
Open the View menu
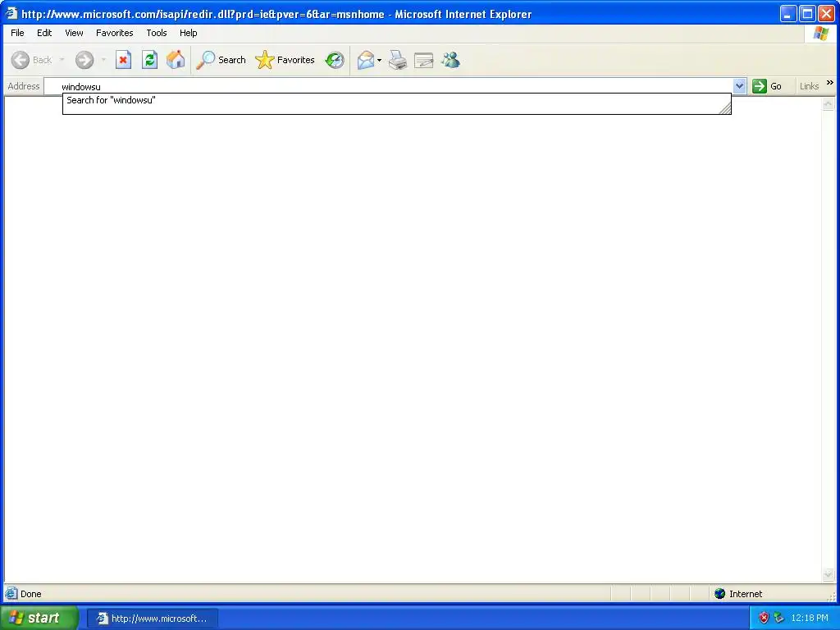pyautogui.click(x=74, y=33)
